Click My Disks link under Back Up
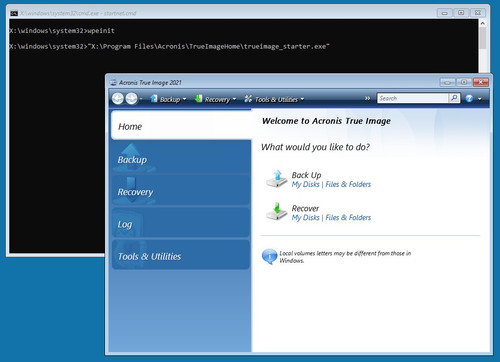Image resolution: width=500 pixels, height=362 pixels. point(305,184)
